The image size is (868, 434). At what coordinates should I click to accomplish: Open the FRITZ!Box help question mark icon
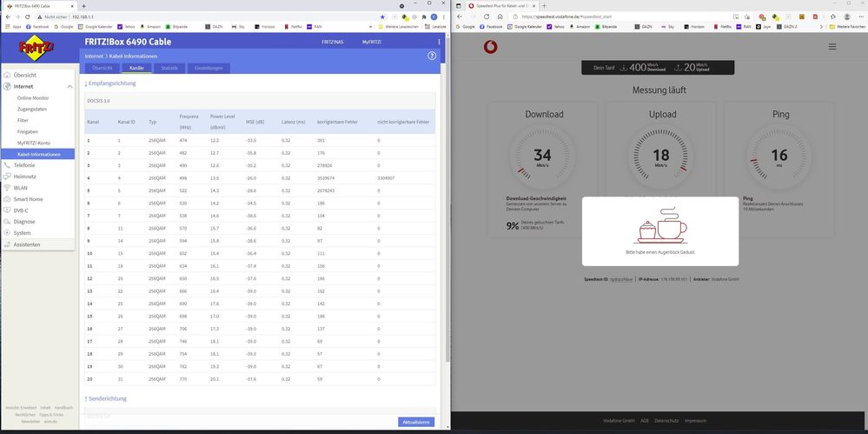tap(432, 56)
